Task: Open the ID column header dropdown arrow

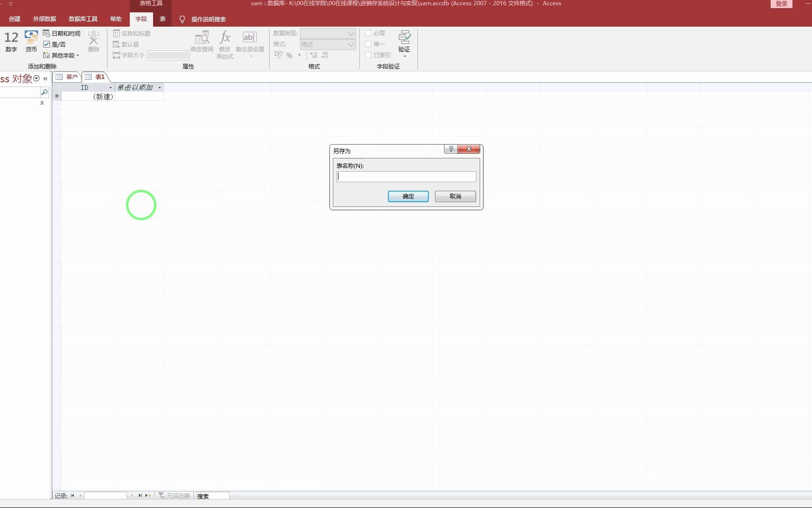Action: (x=111, y=88)
